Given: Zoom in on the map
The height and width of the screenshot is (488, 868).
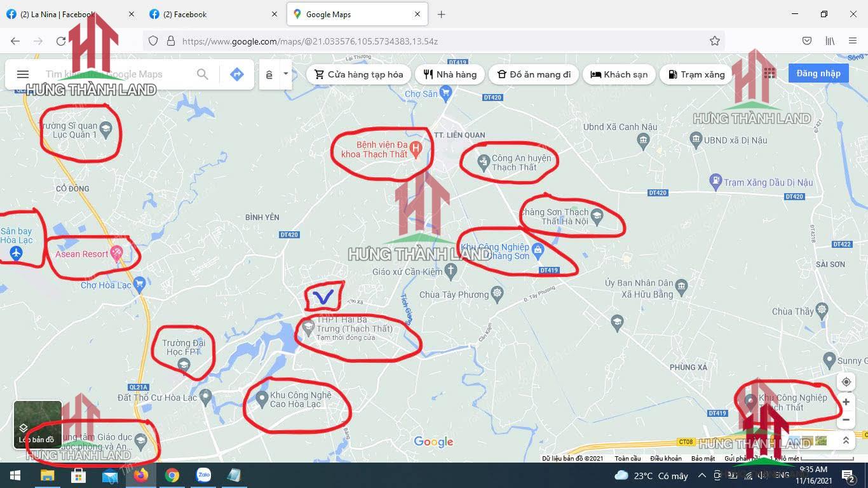Looking at the screenshot, I should [846, 402].
